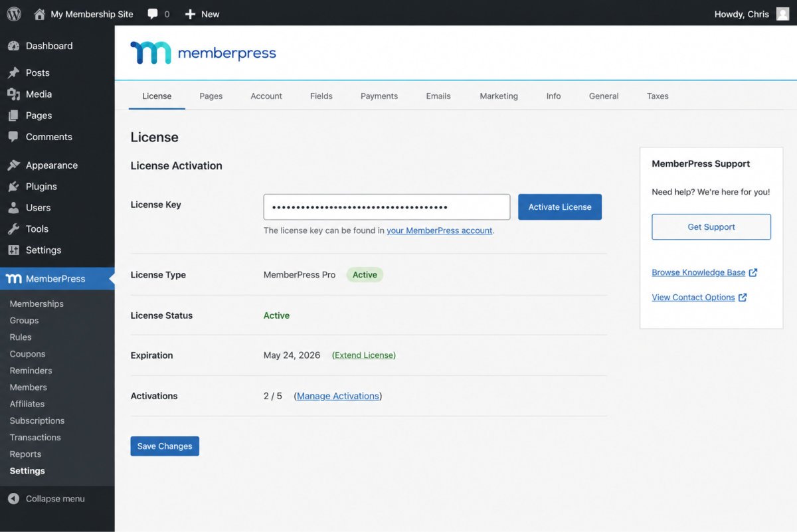Click the MemberPress logo in header
This screenshot has height=532, width=797.
point(203,53)
